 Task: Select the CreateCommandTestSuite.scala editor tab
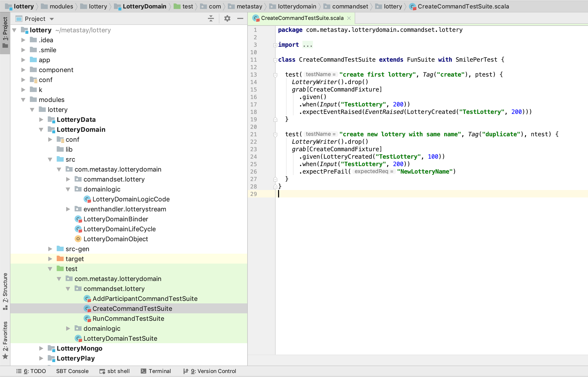click(302, 18)
